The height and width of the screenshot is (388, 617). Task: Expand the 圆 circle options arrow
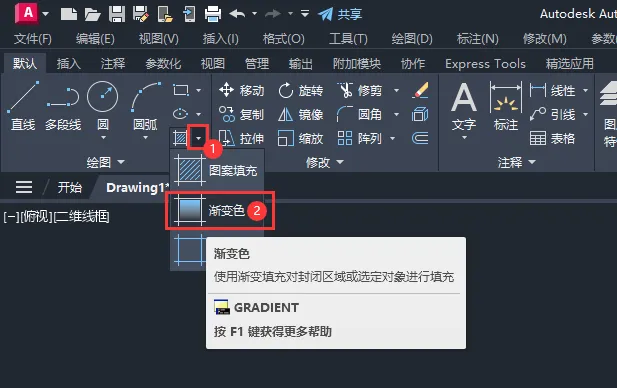[x=103, y=138]
